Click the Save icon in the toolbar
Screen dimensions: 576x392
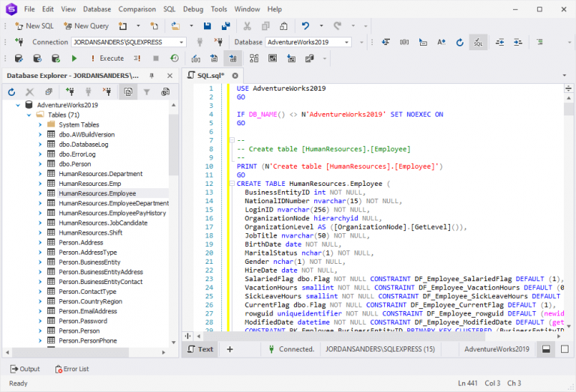208,25
